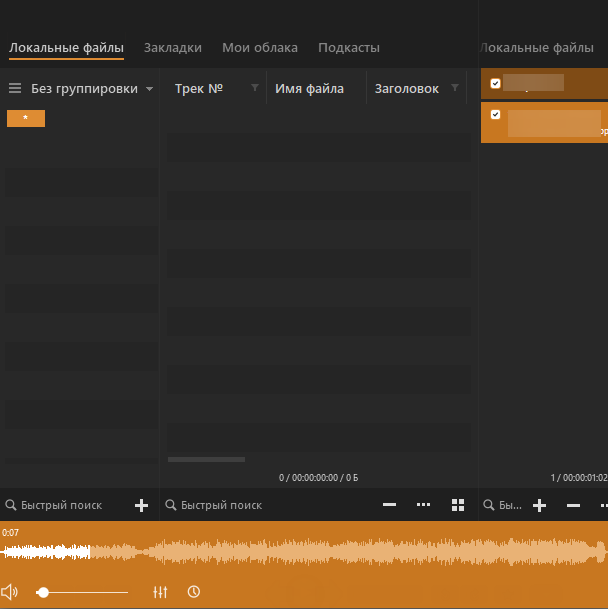
Task: Mute sound via speaker icon
Action: coord(9,592)
